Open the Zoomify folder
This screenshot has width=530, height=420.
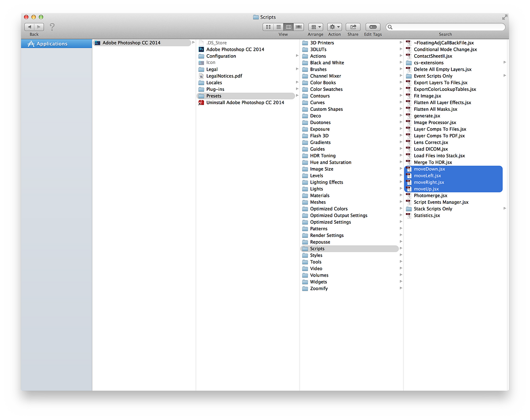coord(319,289)
